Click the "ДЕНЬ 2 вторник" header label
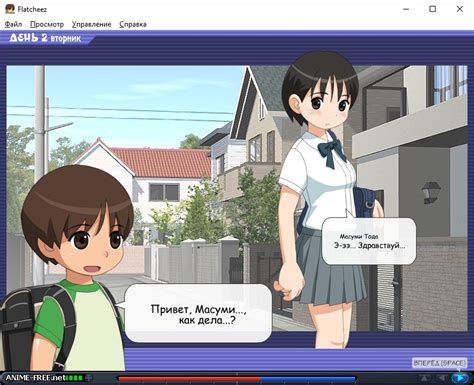Viewport: 474px width, 385px height. point(45,38)
